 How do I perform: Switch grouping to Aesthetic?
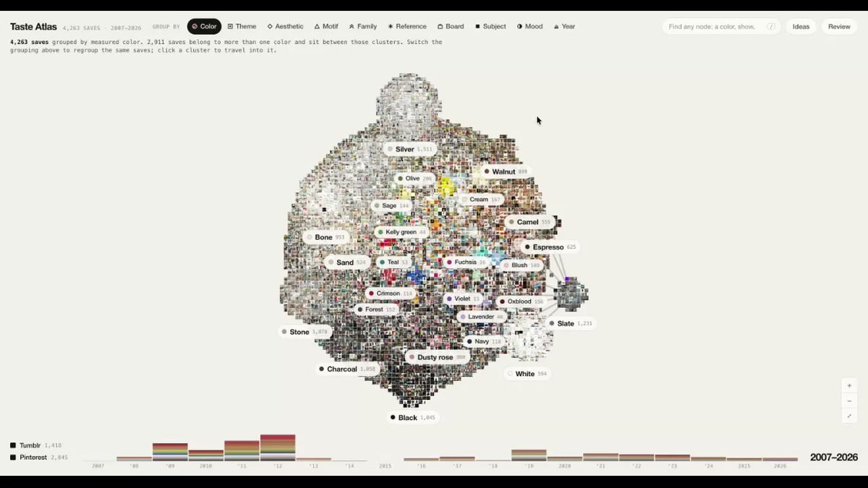[x=286, y=27]
